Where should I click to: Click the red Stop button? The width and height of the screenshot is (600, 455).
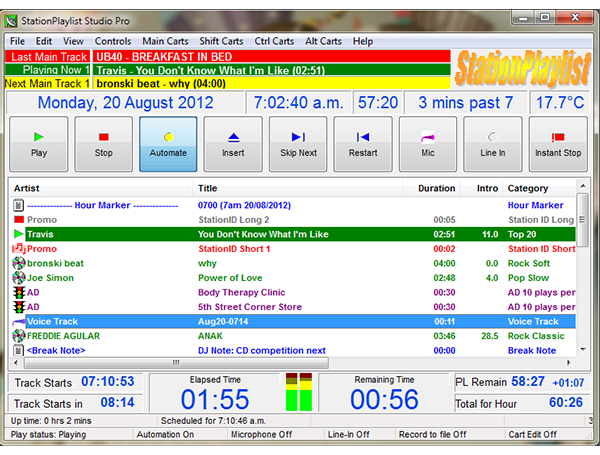104,144
